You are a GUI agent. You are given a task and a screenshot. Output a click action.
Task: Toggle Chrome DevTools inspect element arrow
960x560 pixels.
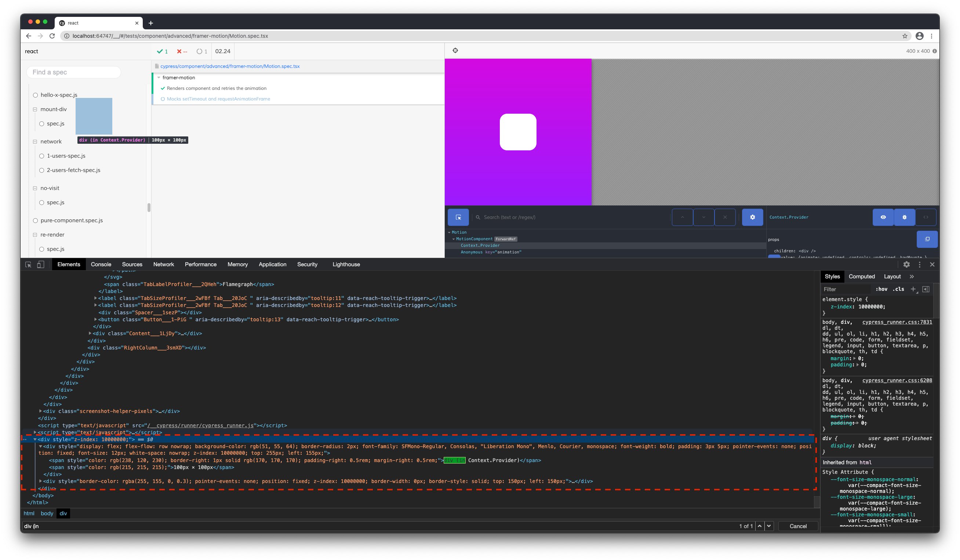28,264
